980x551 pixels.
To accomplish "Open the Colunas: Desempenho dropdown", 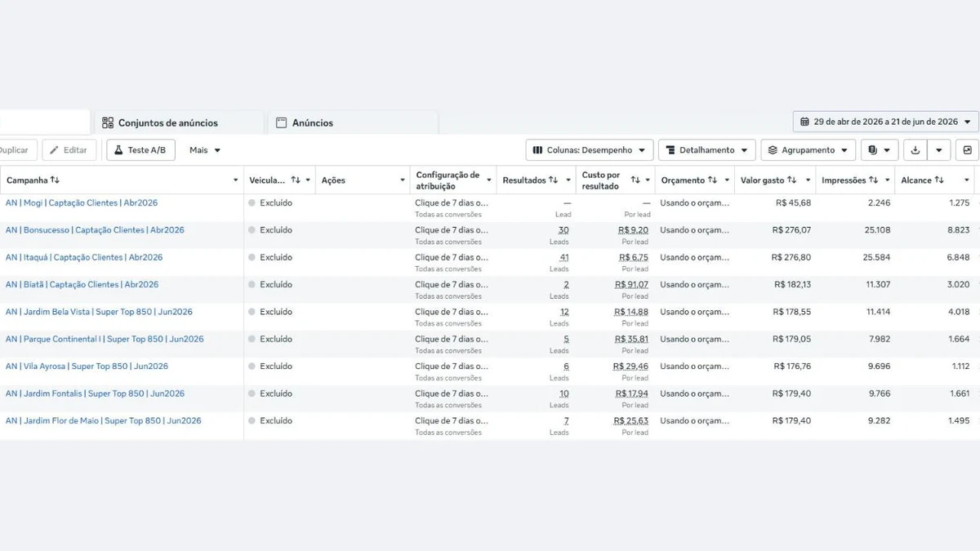I will [x=590, y=150].
